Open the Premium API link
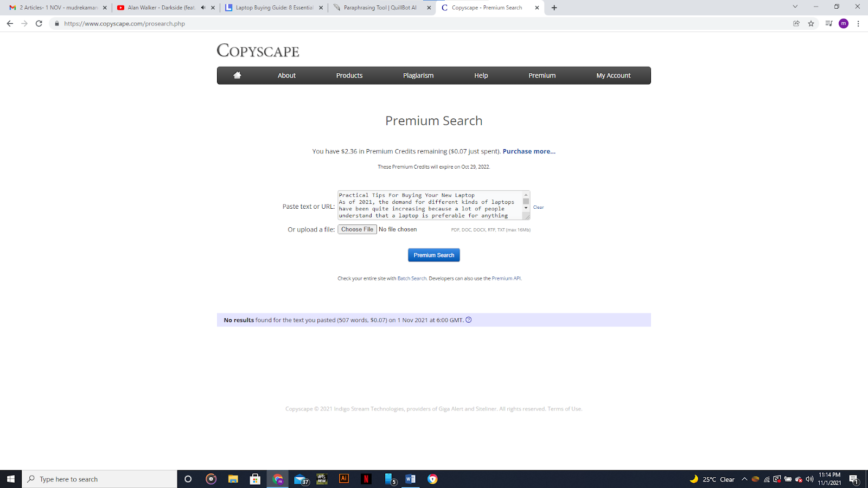The width and height of the screenshot is (868, 488). click(506, 278)
